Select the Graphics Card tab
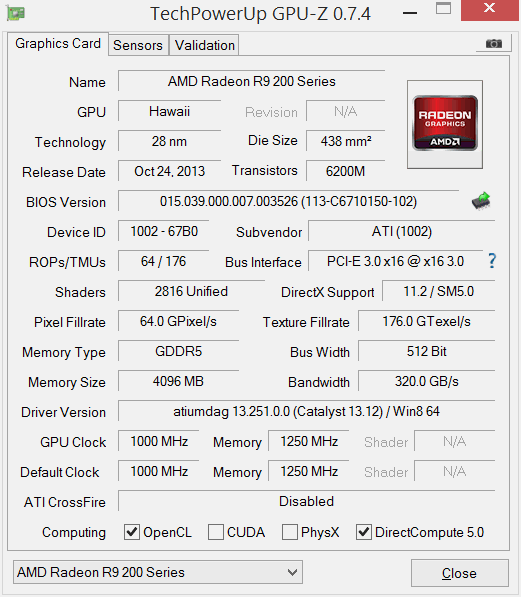Screen dimensions: 521x597 tap(58, 43)
